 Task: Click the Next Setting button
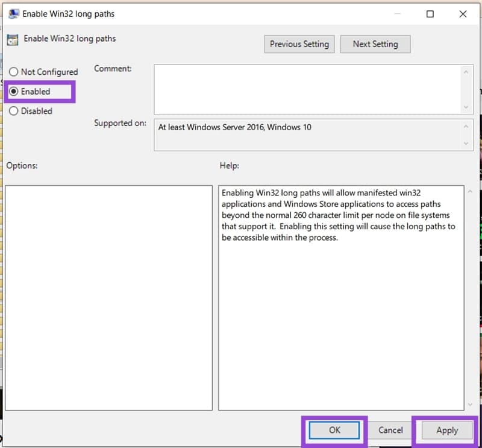(x=375, y=43)
